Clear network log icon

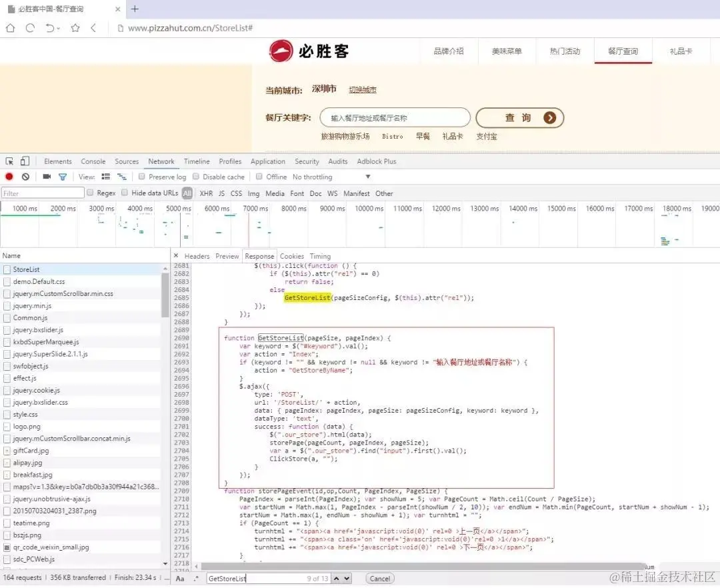point(26,177)
